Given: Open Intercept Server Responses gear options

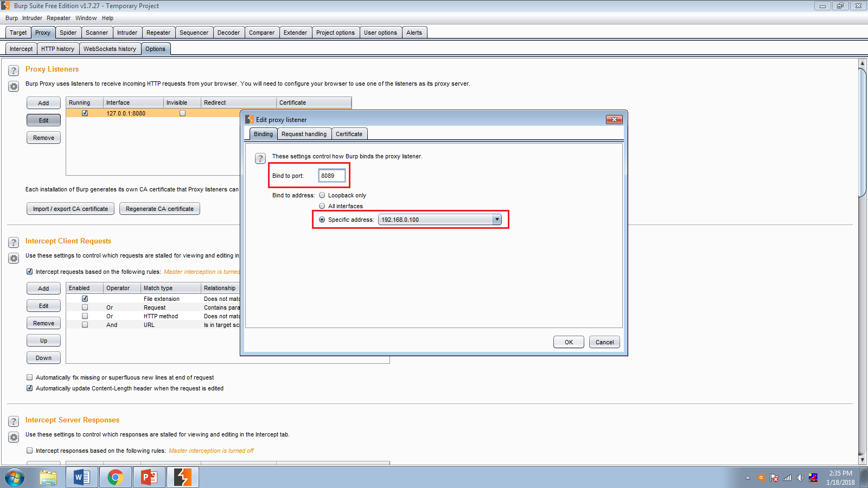Looking at the screenshot, I should pos(14,437).
